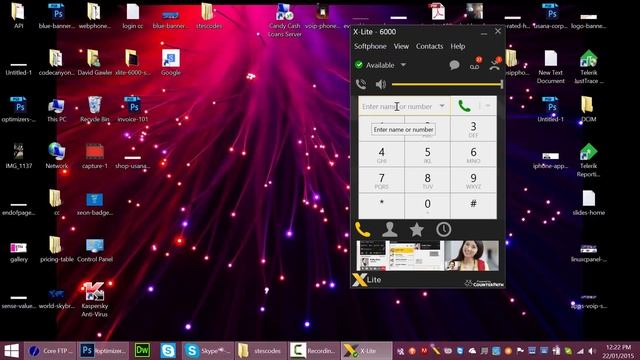The width and height of the screenshot is (640, 360).
Task: Click the advertisement banner in X-Lite
Action: click(x=427, y=256)
